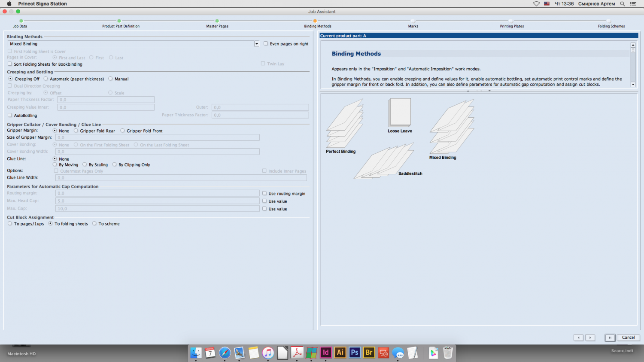Click the finish (skip to end) button
The width and height of the screenshot is (644, 362).
[610, 338]
